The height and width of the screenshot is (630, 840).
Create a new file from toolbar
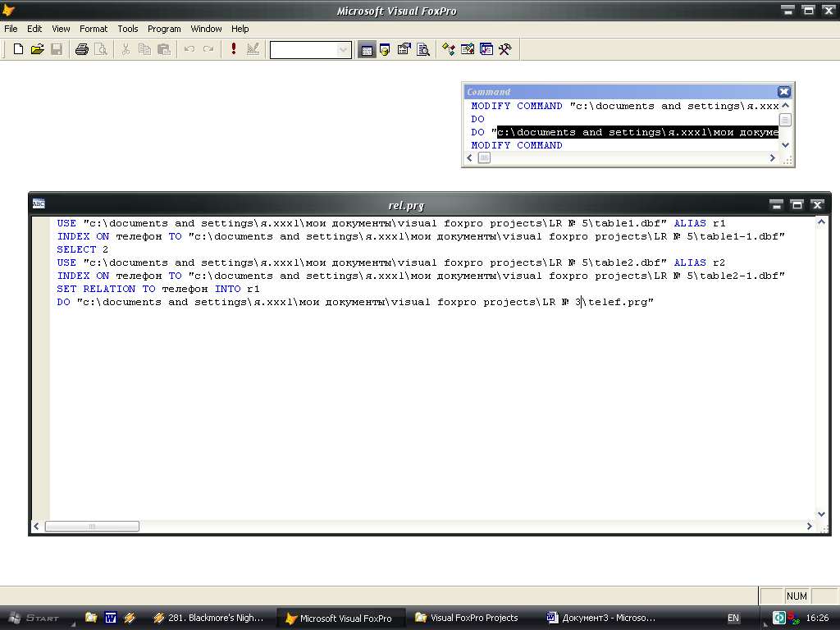pos(18,49)
